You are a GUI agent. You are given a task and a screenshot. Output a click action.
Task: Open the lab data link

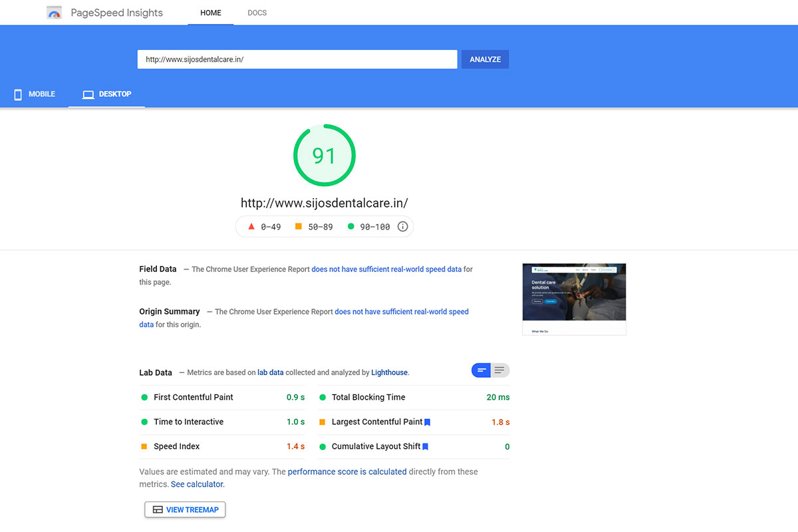[270, 373]
